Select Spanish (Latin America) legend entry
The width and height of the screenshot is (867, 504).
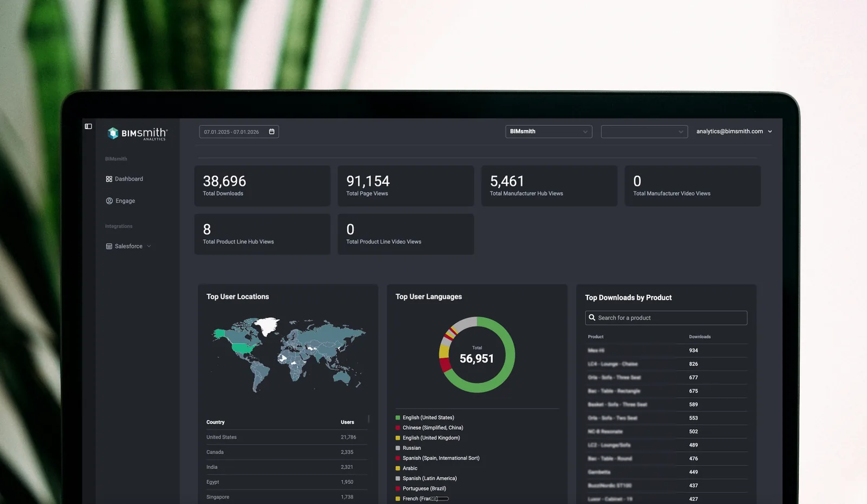(x=426, y=479)
